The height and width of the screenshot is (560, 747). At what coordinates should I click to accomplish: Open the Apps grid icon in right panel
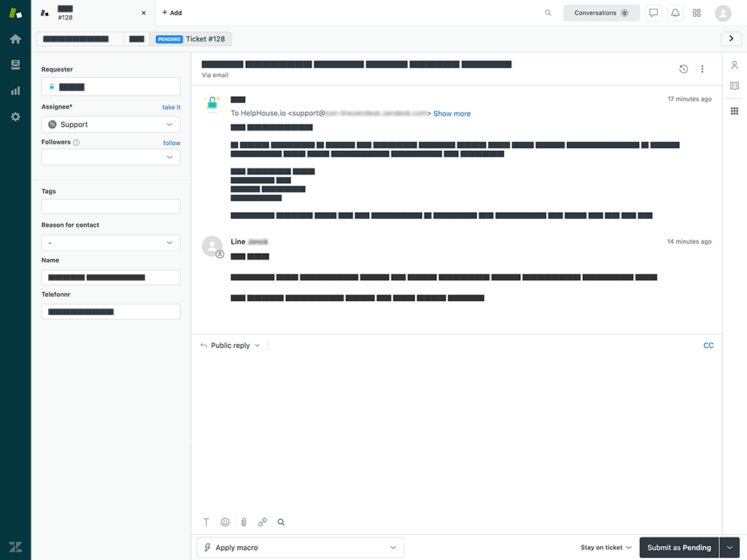[735, 111]
